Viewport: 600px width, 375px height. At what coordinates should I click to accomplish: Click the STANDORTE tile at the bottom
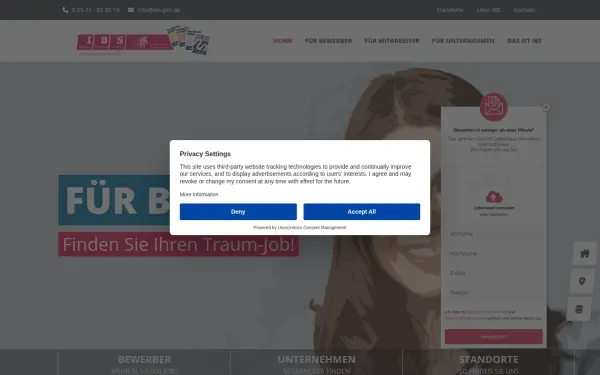489,362
